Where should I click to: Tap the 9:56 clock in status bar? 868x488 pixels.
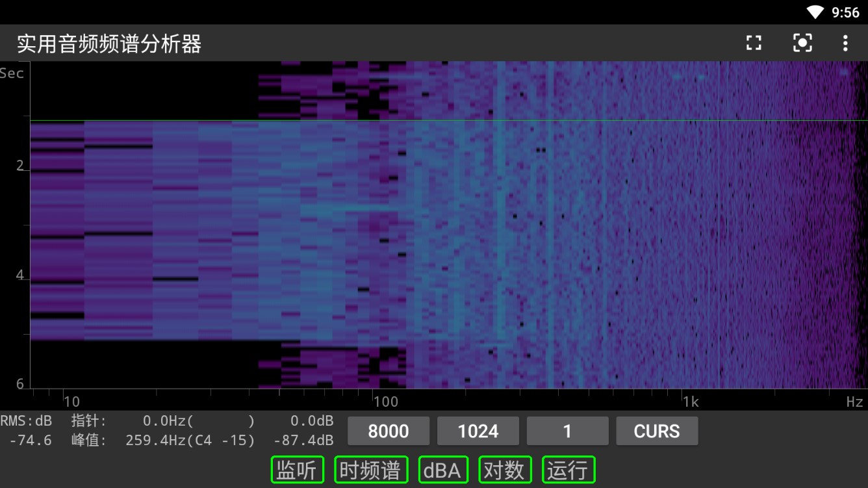[845, 12]
